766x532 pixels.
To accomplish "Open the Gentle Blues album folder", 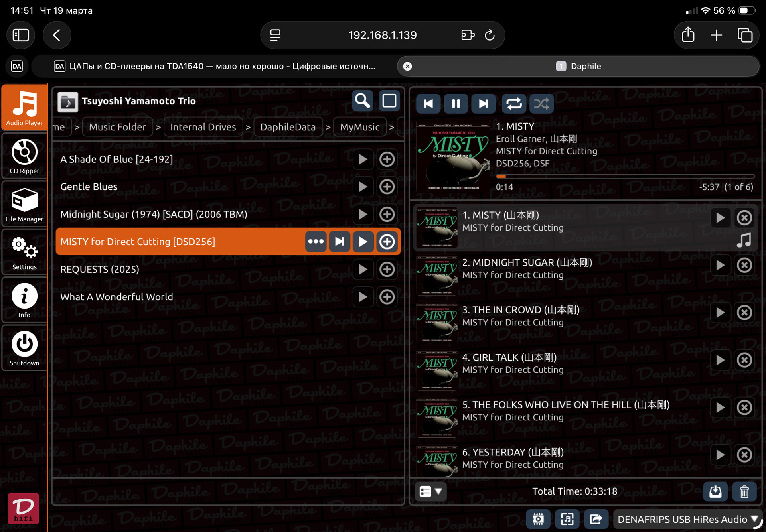I will (89, 187).
